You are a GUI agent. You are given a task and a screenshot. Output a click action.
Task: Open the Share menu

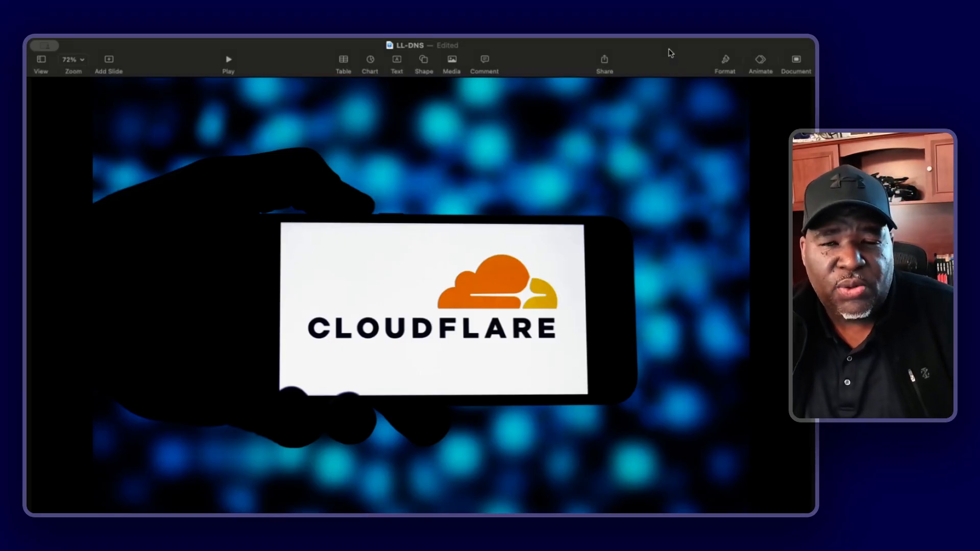click(x=604, y=64)
